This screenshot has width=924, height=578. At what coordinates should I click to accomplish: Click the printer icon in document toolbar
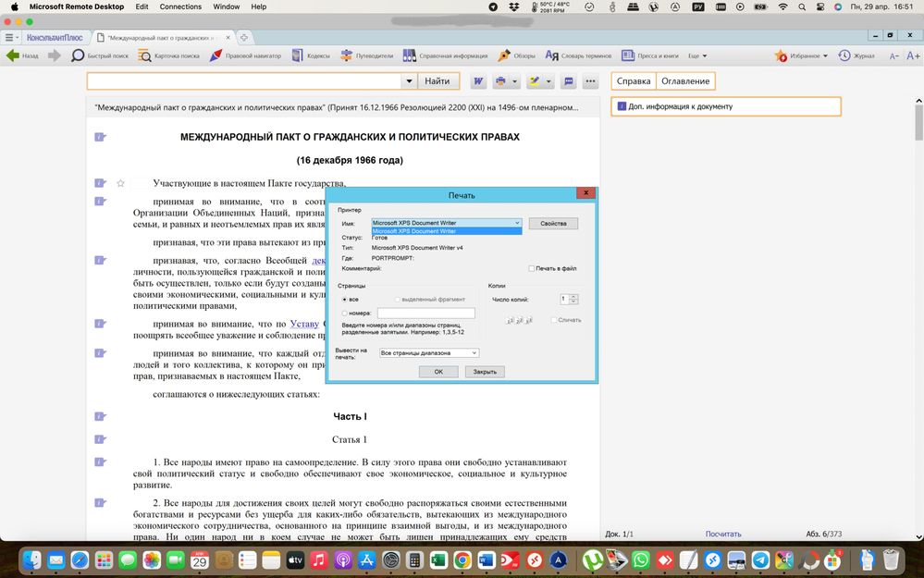500,81
